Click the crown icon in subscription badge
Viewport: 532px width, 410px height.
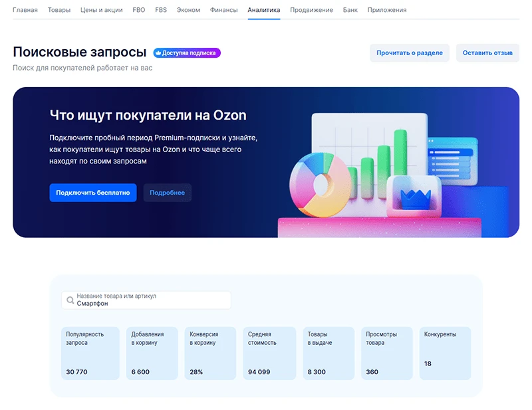pyautogui.click(x=158, y=53)
